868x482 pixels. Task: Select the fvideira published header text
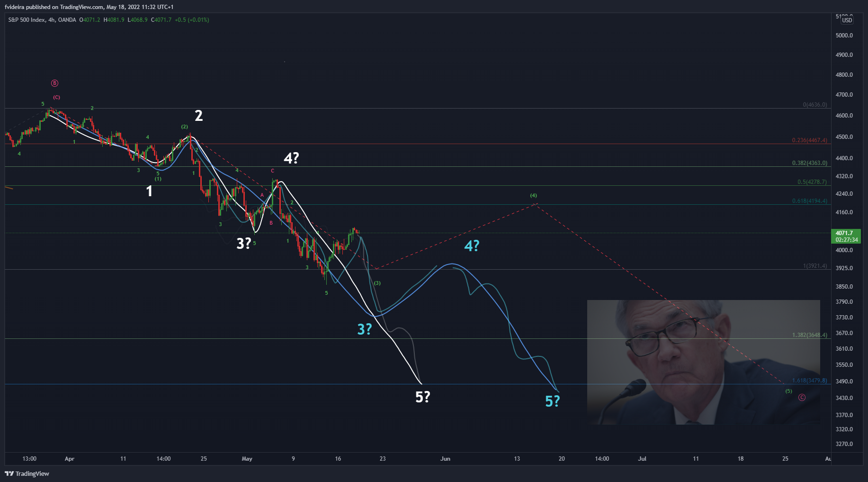[89, 7]
